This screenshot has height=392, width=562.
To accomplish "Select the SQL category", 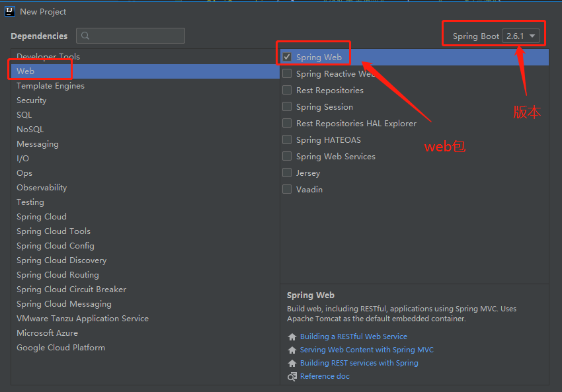I will [145, 114].
